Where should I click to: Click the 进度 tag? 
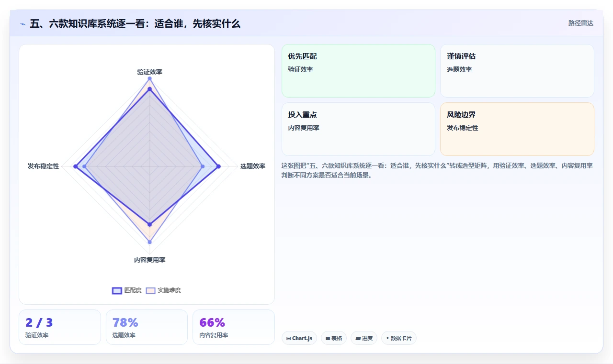[364, 338]
